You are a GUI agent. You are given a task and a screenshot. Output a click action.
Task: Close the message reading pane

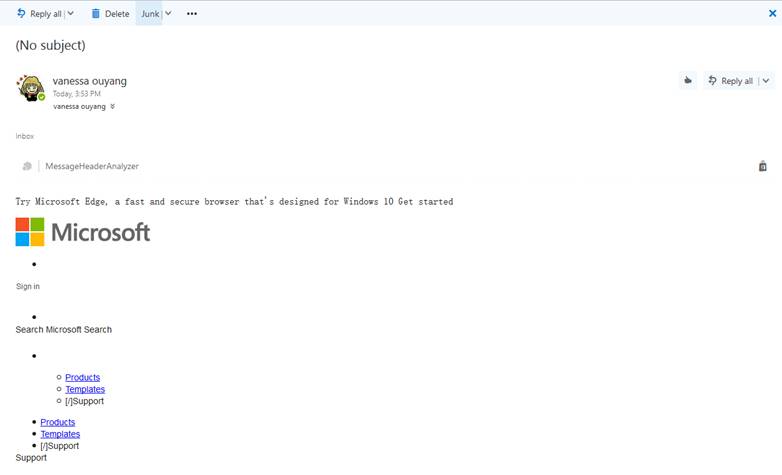[773, 13]
